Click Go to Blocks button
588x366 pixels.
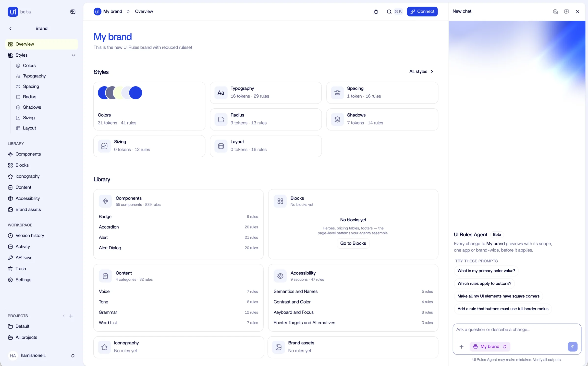coord(353,243)
